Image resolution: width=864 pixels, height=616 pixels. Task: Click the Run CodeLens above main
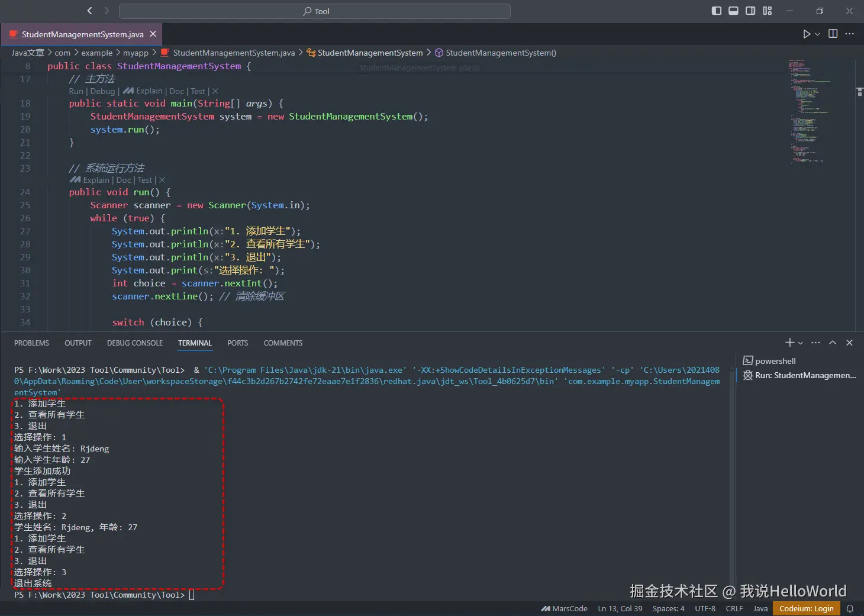(x=76, y=91)
